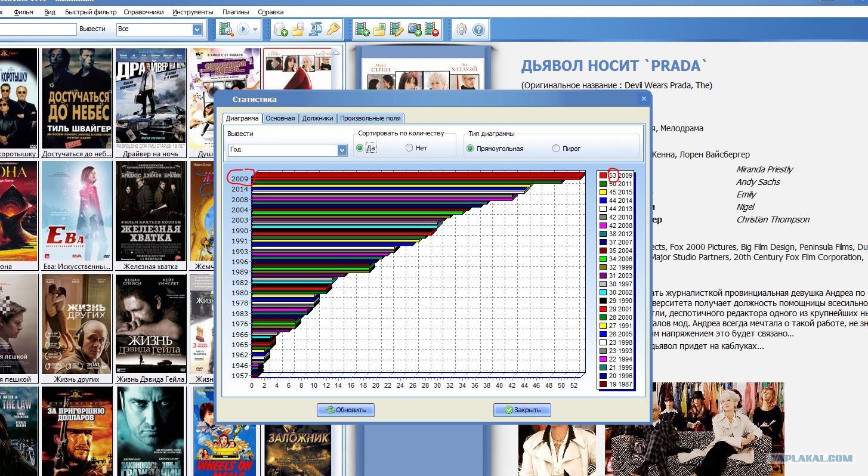868x476 pixels.
Task: Open the Инструменты menu
Action: [x=193, y=12]
